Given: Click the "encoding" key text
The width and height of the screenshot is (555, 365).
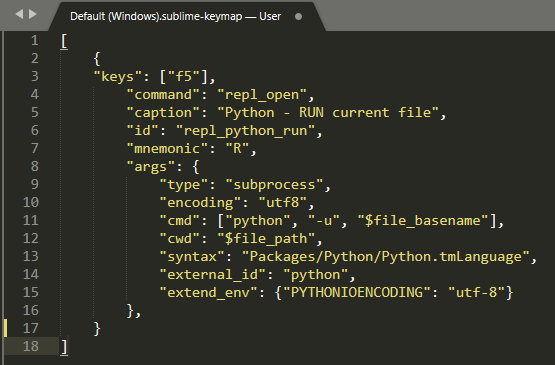Looking at the screenshot, I should pyautogui.click(x=201, y=203).
